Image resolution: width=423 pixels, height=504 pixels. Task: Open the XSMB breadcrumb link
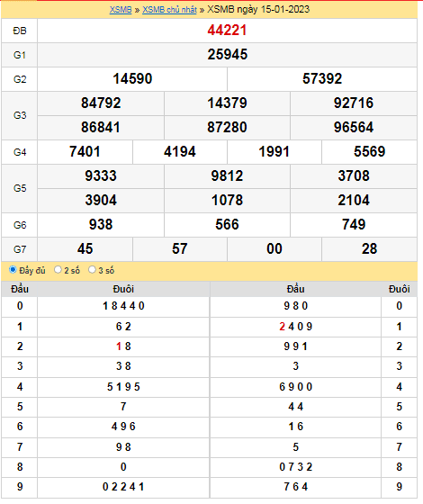(x=121, y=10)
